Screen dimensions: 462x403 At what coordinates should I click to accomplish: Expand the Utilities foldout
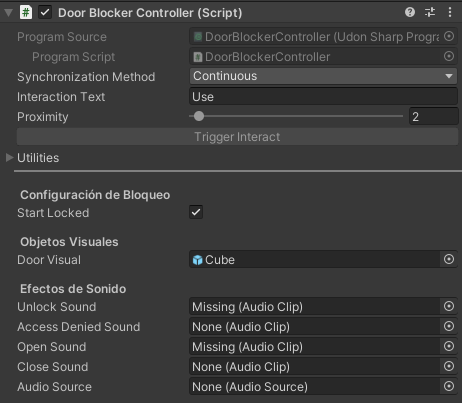coord(9,158)
